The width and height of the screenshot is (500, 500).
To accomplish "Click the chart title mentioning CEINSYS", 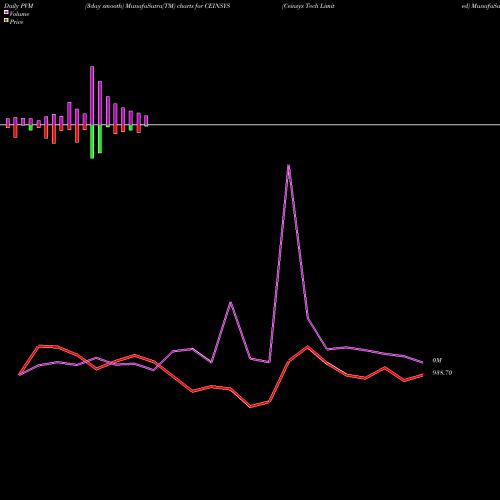I will [x=157, y=6].
